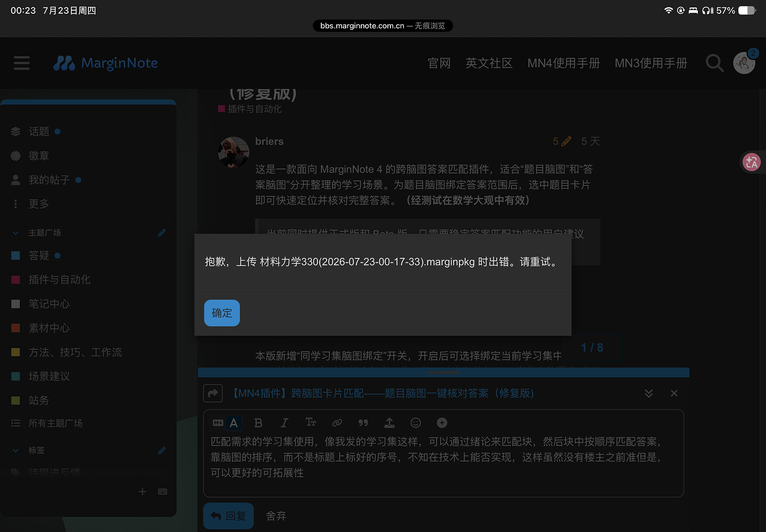The height and width of the screenshot is (532, 766).
Task: Go to the MarginNote forum home logo
Action: tap(105, 63)
